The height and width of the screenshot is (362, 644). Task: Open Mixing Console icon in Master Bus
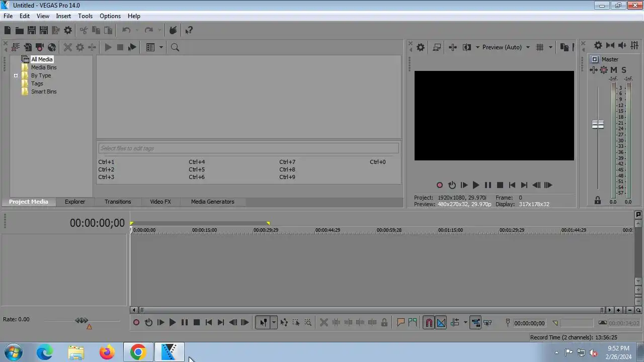click(634, 45)
